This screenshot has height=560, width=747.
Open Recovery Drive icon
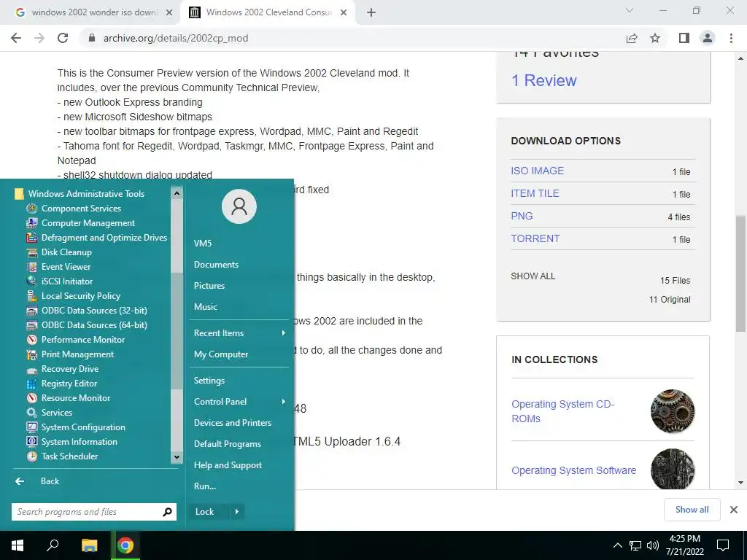click(32, 369)
